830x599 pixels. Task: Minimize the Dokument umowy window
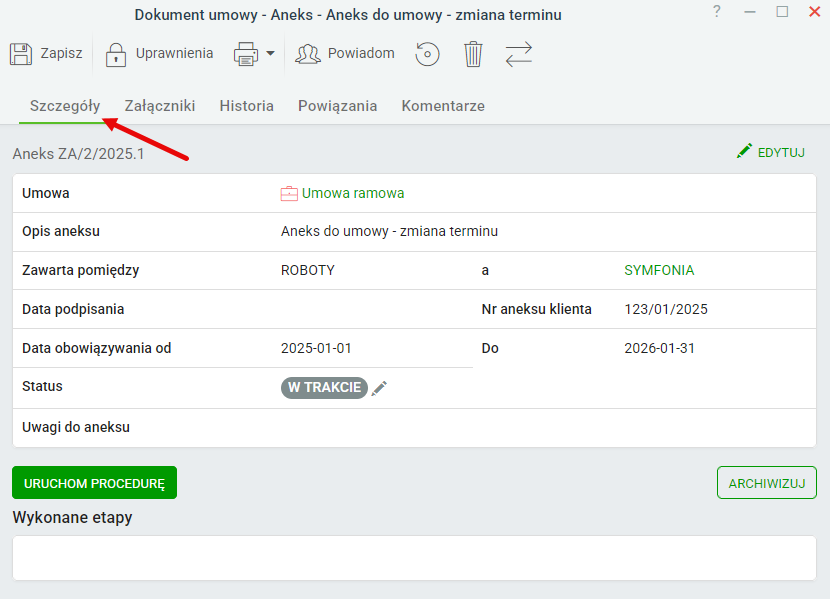pyautogui.click(x=750, y=12)
